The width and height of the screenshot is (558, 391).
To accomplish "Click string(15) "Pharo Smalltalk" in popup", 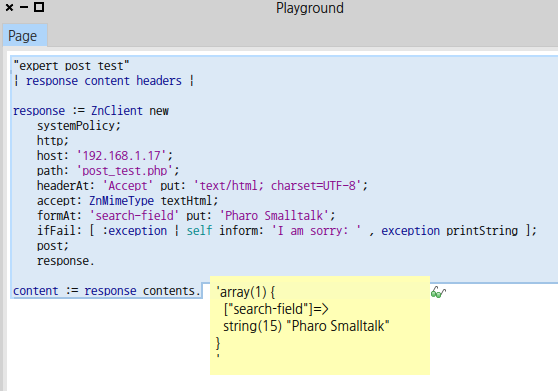I will click(x=306, y=326).
